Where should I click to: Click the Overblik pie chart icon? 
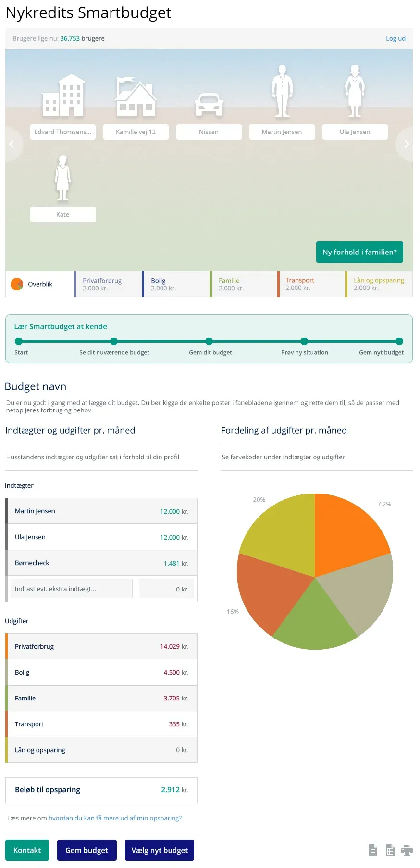(17, 284)
